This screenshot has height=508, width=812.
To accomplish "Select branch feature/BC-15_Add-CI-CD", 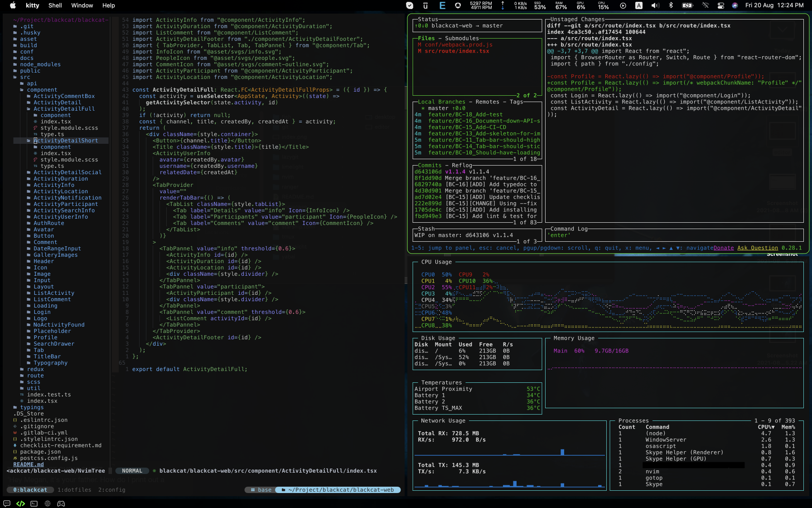I will pos(467,127).
